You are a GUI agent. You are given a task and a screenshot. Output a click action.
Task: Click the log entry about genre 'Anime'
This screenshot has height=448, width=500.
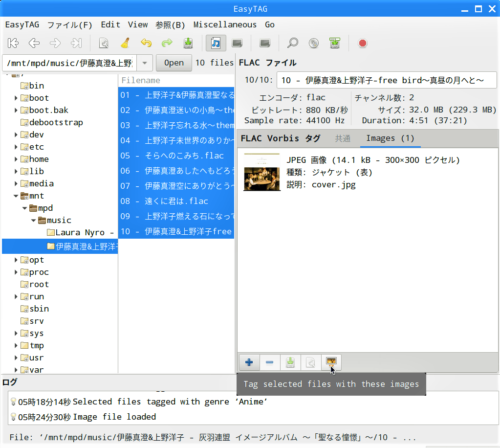[170, 402]
